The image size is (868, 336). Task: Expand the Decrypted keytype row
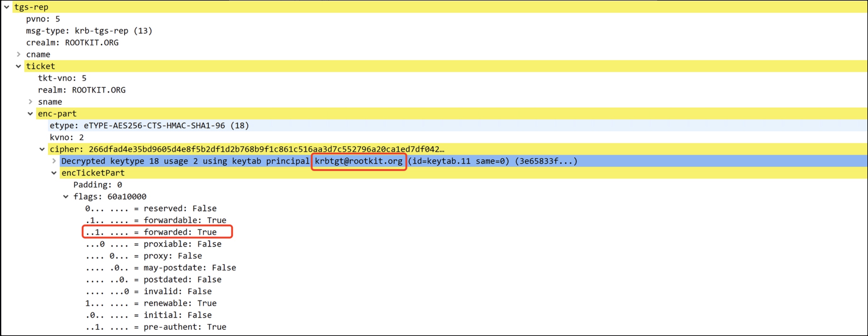54,161
